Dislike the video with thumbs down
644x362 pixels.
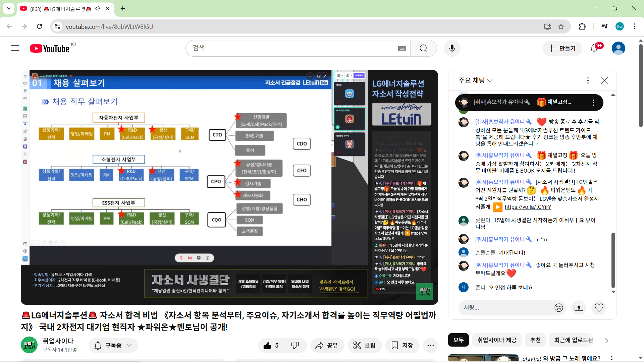coord(295,345)
